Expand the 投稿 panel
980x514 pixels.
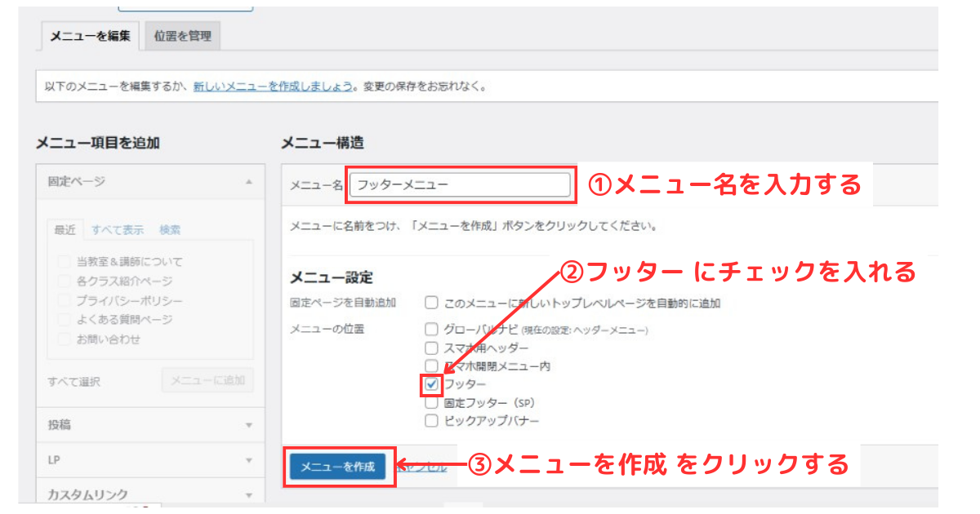pyautogui.click(x=249, y=425)
